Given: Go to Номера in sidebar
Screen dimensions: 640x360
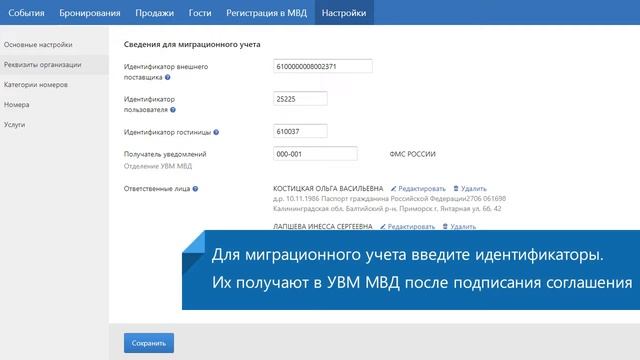Looking at the screenshot, I should coord(16,104).
